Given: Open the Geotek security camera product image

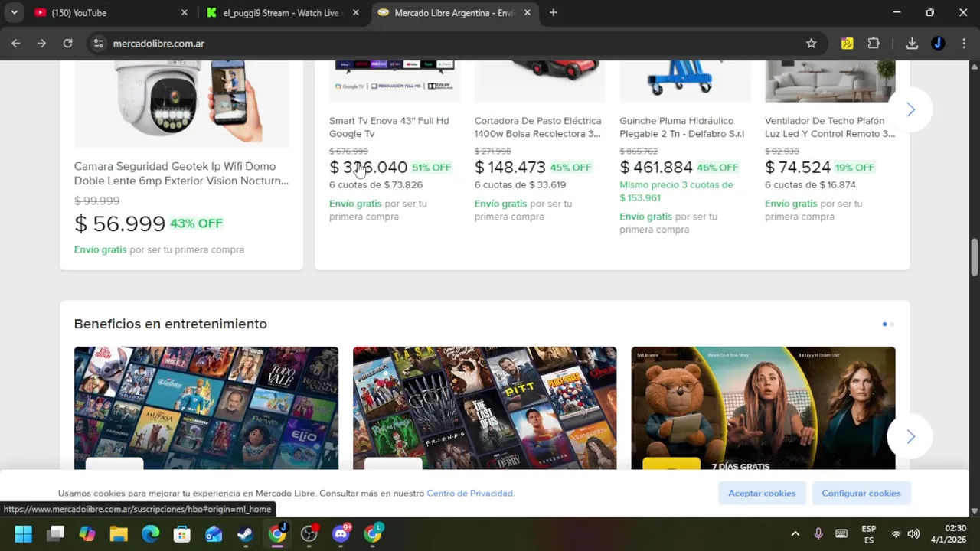Looking at the screenshot, I should (x=181, y=103).
